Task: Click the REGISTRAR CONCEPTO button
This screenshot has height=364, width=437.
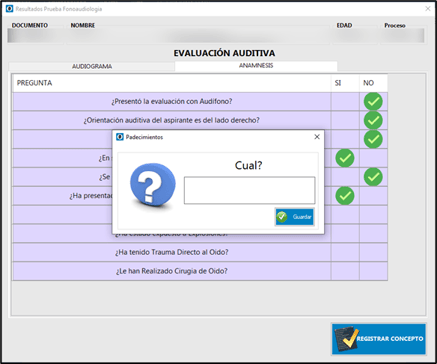Action: pyautogui.click(x=379, y=339)
